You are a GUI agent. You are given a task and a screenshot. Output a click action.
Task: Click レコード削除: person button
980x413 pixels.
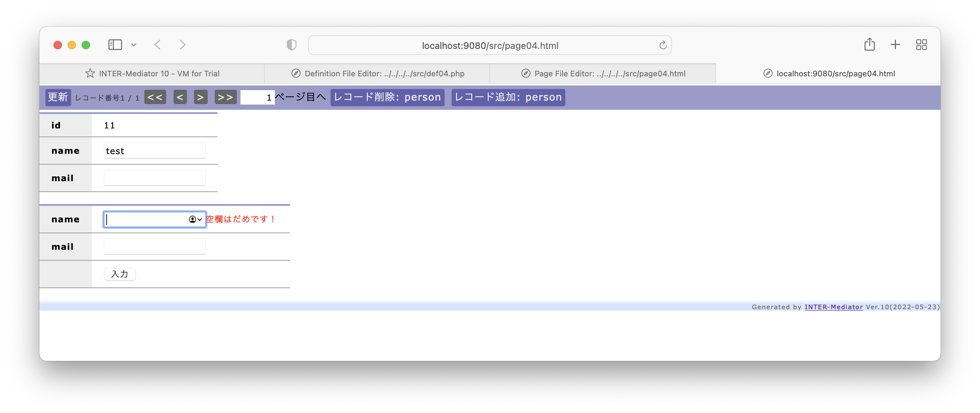[387, 97]
